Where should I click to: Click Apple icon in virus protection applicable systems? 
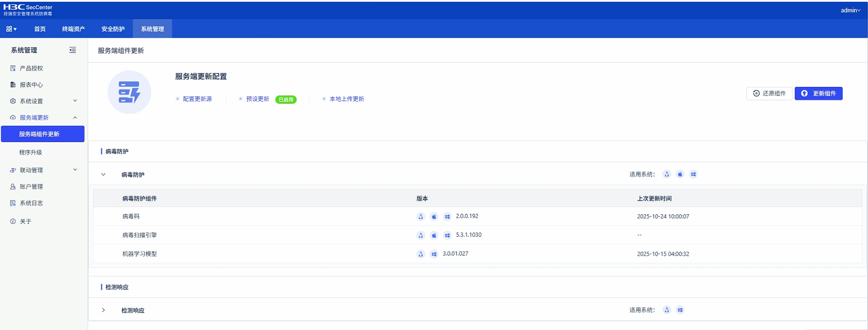coord(680,174)
